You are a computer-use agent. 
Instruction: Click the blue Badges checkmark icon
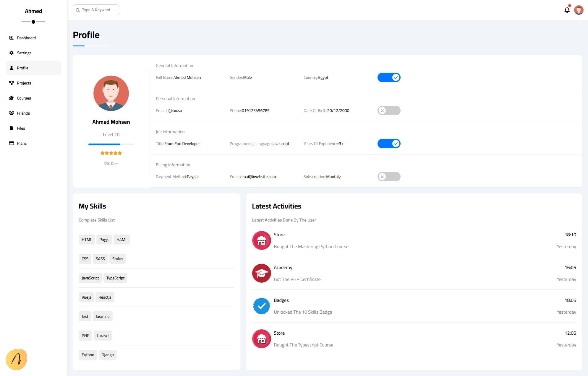261,306
